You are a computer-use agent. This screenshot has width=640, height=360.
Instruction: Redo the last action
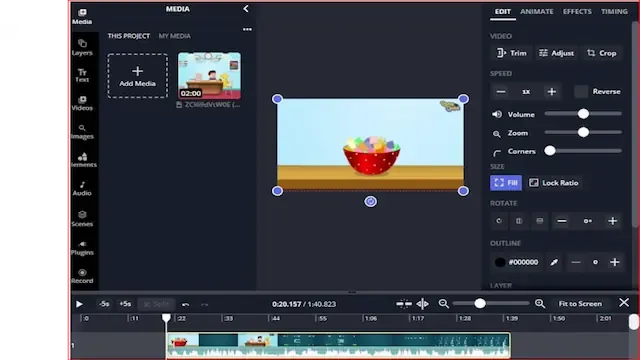pyautogui.click(x=204, y=304)
